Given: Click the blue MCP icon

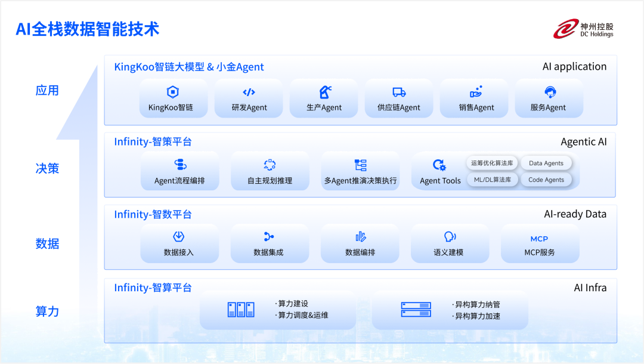Looking at the screenshot, I should click(x=539, y=239).
